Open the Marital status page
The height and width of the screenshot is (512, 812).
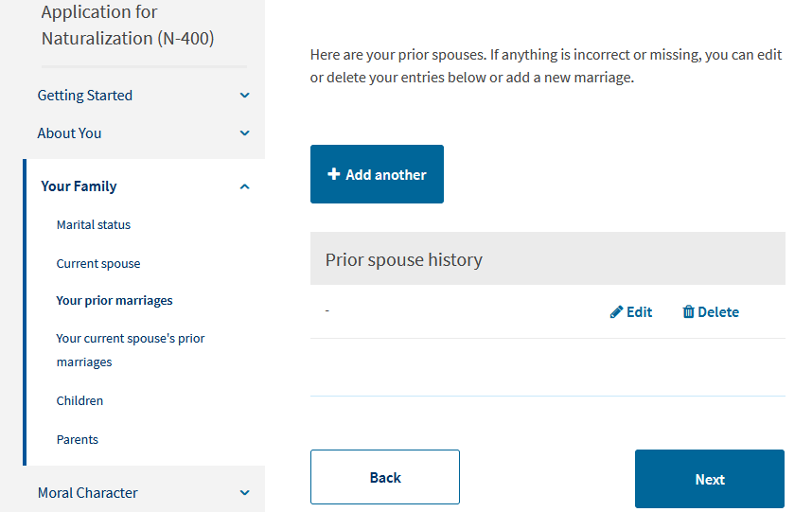click(94, 225)
